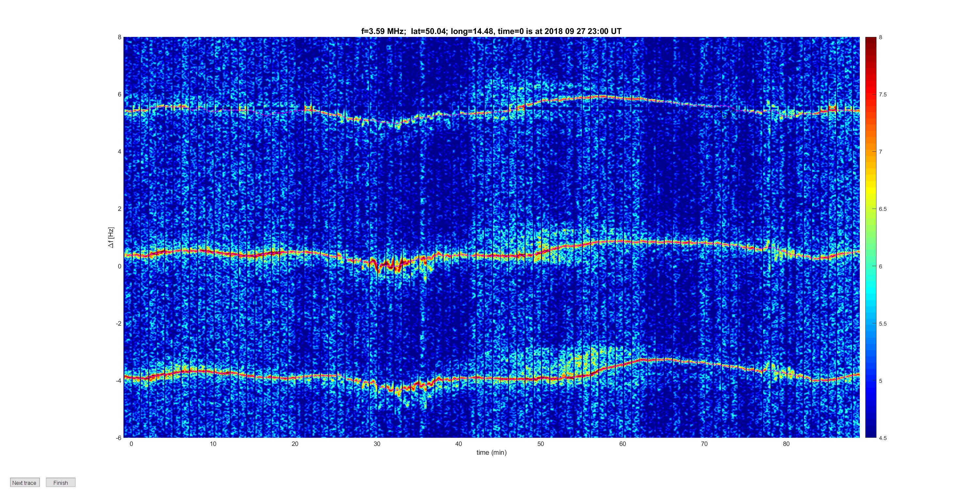The image size is (980, 492).
Task: Click x-axis tick label 30
Action: tap(377, 444)
